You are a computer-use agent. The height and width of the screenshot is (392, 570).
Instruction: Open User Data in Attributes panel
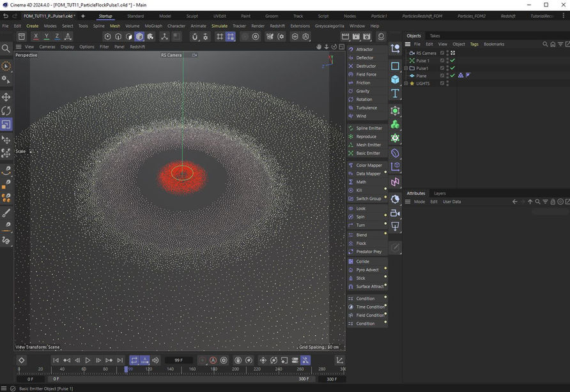[452, 202]
